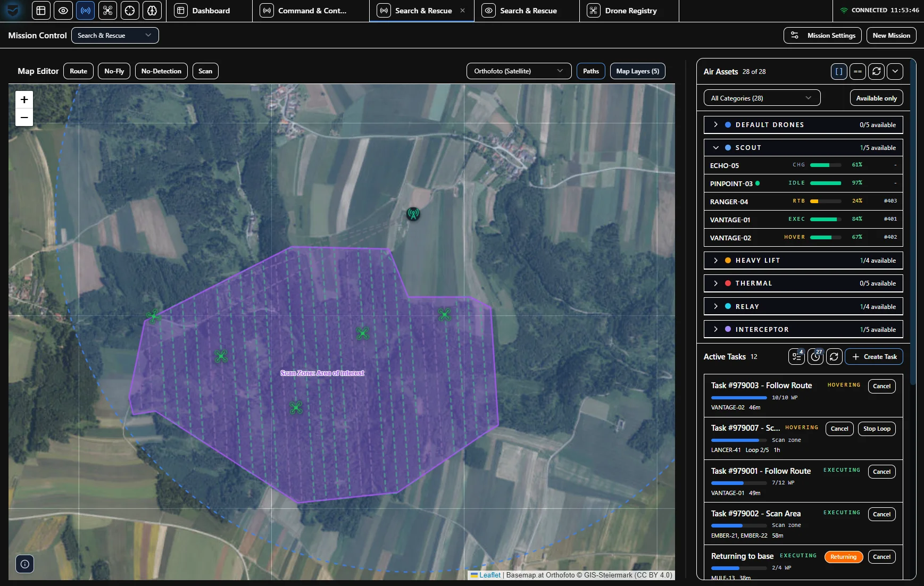924x586 pixels.
Task: Expand the Thermal group
Action: click(x=803, y=283)
